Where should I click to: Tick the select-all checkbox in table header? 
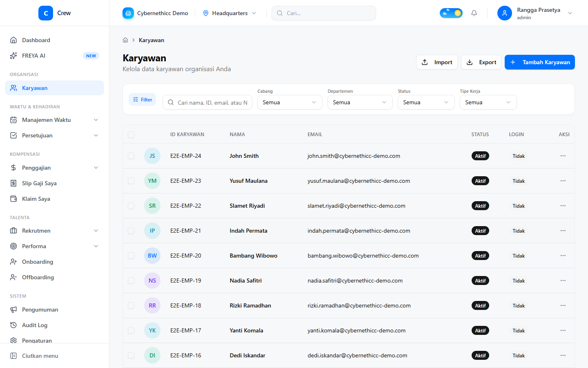pyautogui.click(x=131, y=135)
